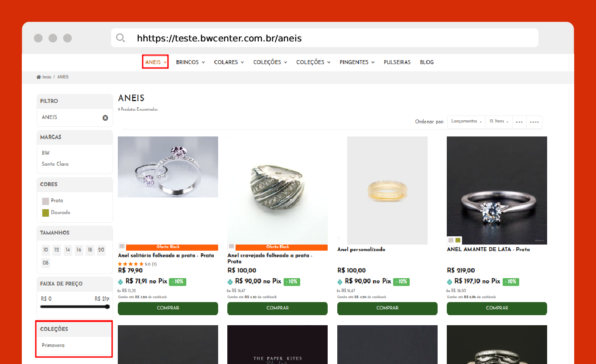Click the search magnifier icon in address bar
Viewport: 596px width, 364px height.
click(120, 38)
